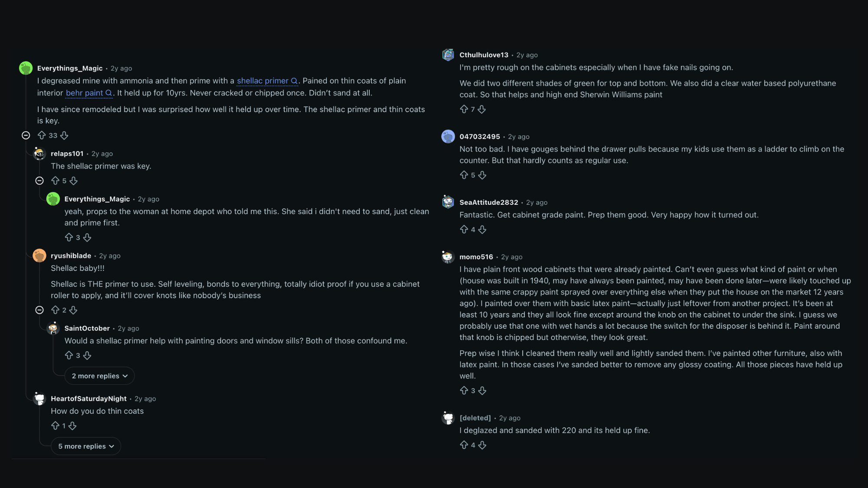Expand 2 more replies
Screen dimensions: 868x488
(99, 376)
